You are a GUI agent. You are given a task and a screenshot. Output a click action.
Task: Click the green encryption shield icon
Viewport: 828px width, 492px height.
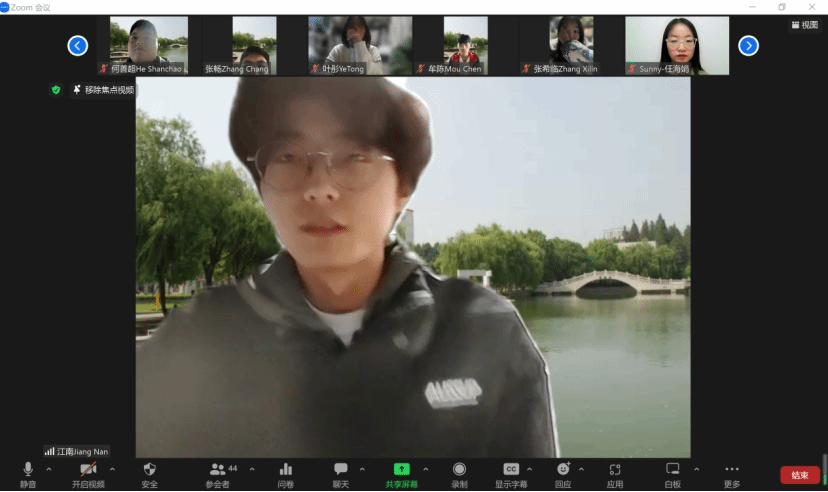pos(56,90)
